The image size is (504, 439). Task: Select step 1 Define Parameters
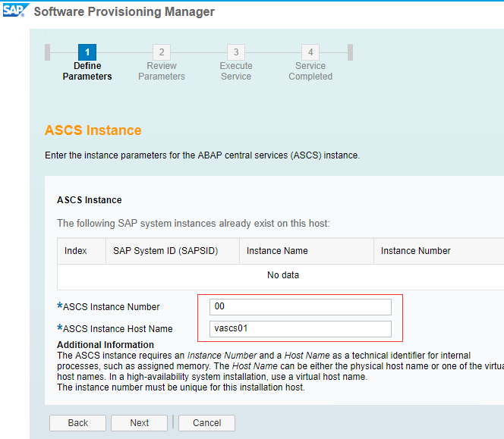[87, 52]
